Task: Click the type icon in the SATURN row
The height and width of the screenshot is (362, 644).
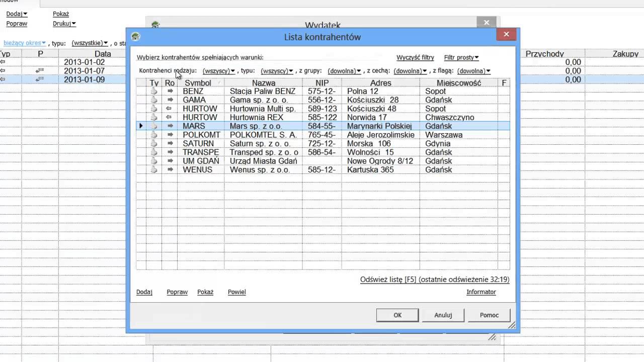Action: [x=154, y=143]
